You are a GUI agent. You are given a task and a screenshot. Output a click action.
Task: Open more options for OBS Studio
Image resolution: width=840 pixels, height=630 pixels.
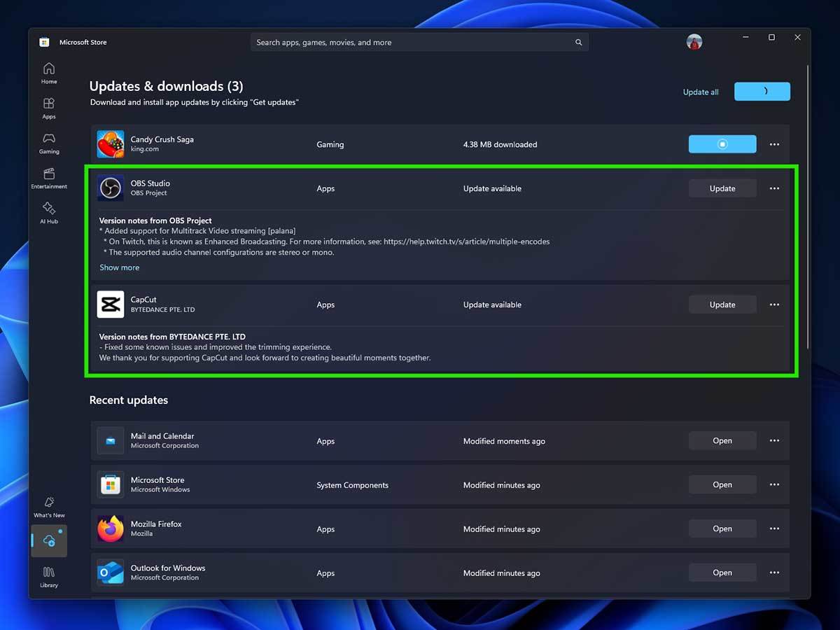774,188
